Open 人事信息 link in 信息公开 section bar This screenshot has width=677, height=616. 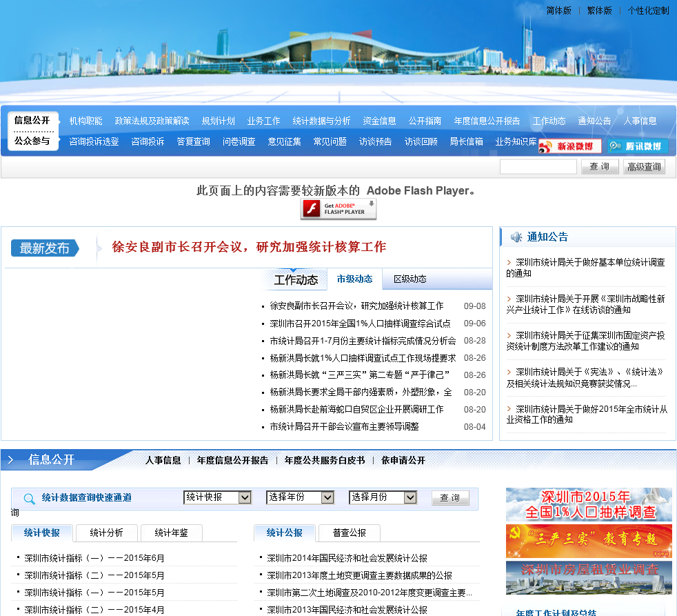[163, 461]
